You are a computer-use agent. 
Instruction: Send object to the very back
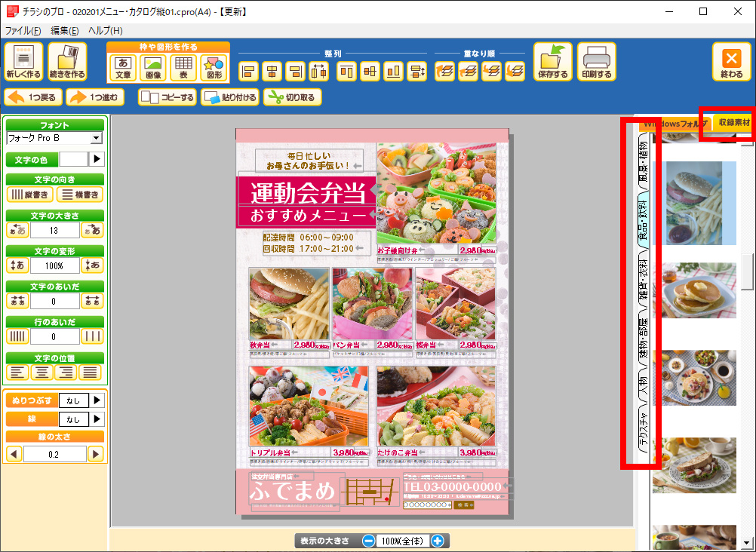click(x=515, y=72)
